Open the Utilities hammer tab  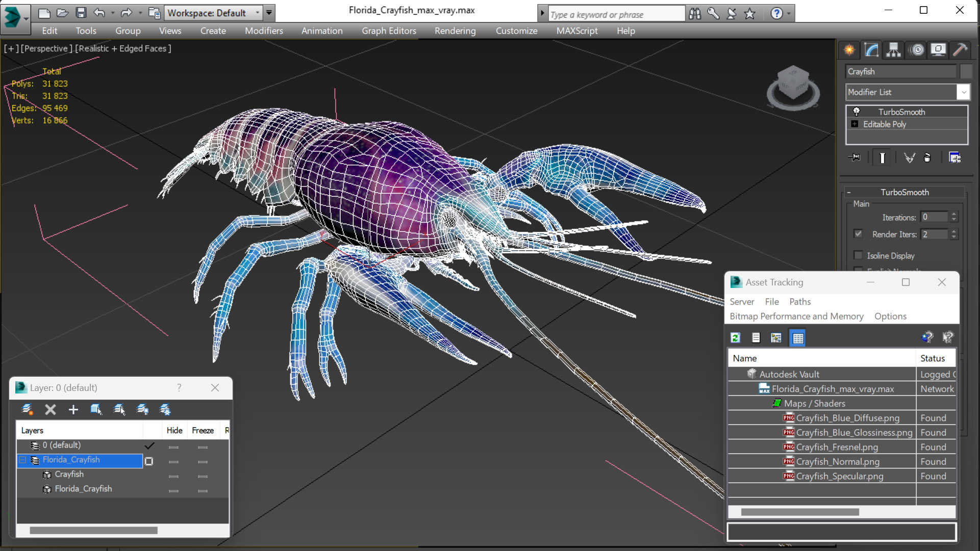960,49
